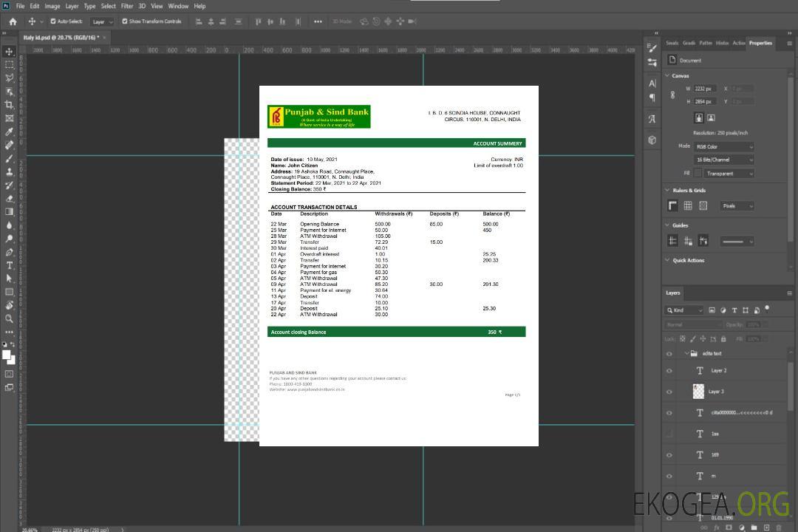
Task: Toggle the Auto-Select checkbox
Action: pos(53,21)
